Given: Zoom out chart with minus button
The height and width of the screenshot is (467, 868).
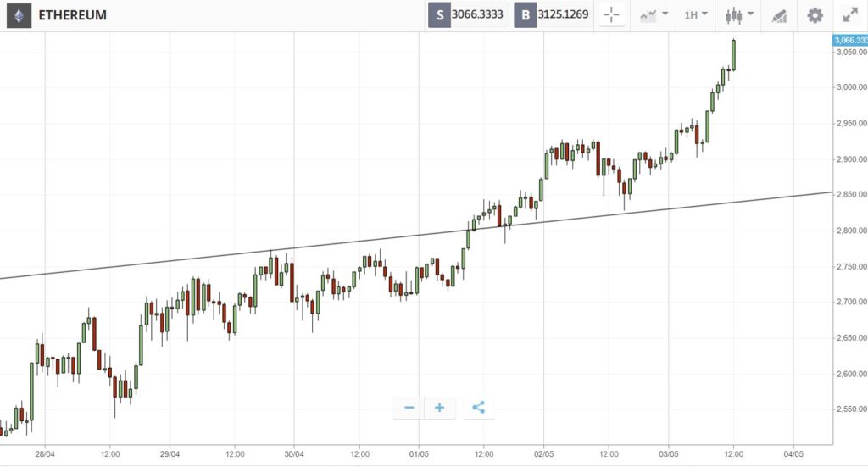Looking at the screenshot, I should point(409,408).
